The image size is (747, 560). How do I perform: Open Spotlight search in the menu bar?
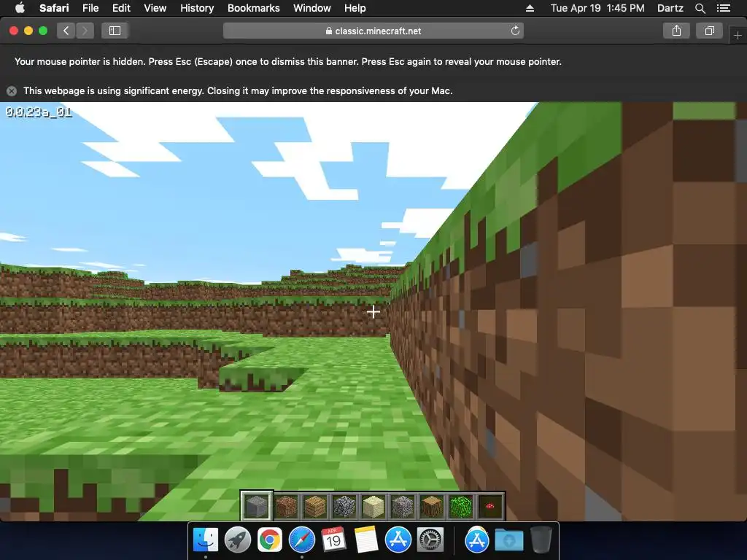click(x=700, y=8)
